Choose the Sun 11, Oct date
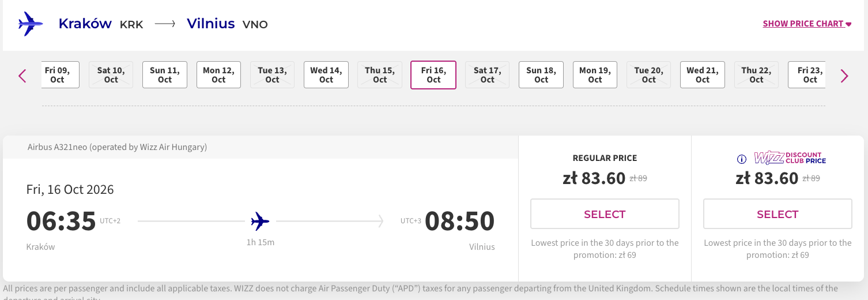The image size is (868, 300). pyautogui.click(x=165, y=75)
